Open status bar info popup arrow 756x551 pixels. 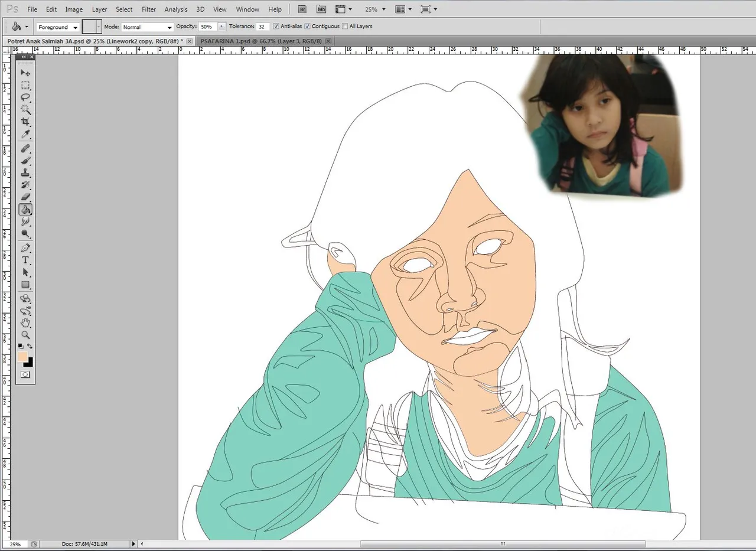[x=133, y=544]
